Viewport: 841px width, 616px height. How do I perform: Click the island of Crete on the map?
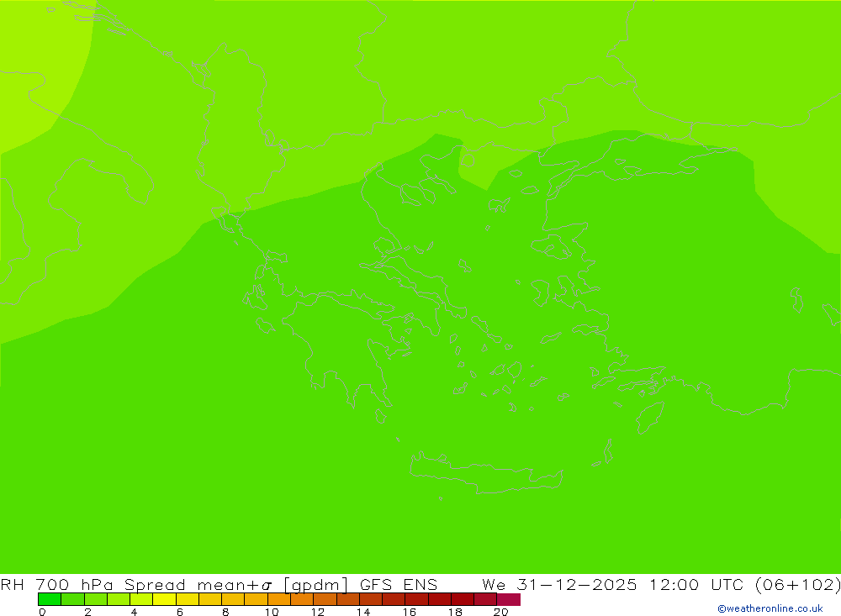point(485,475)
